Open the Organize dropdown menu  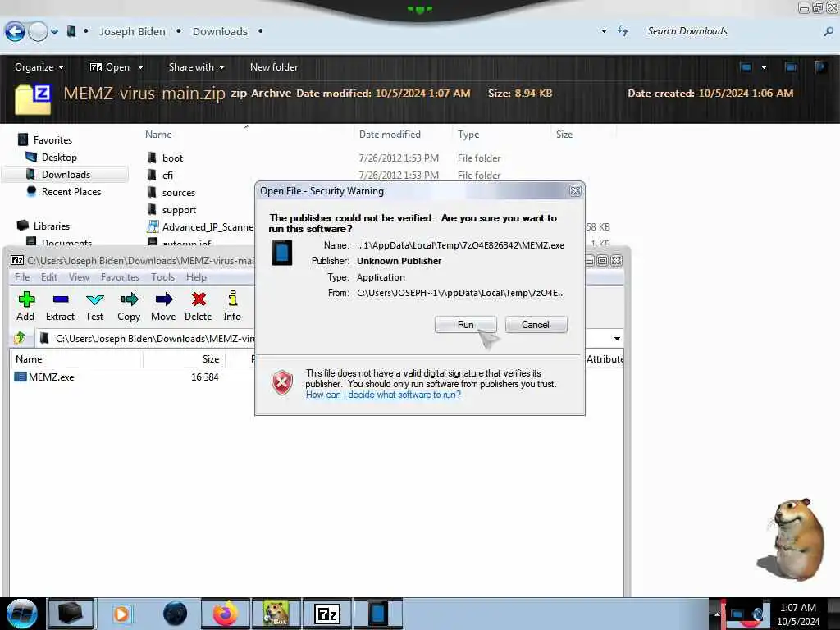click(39, 67)
